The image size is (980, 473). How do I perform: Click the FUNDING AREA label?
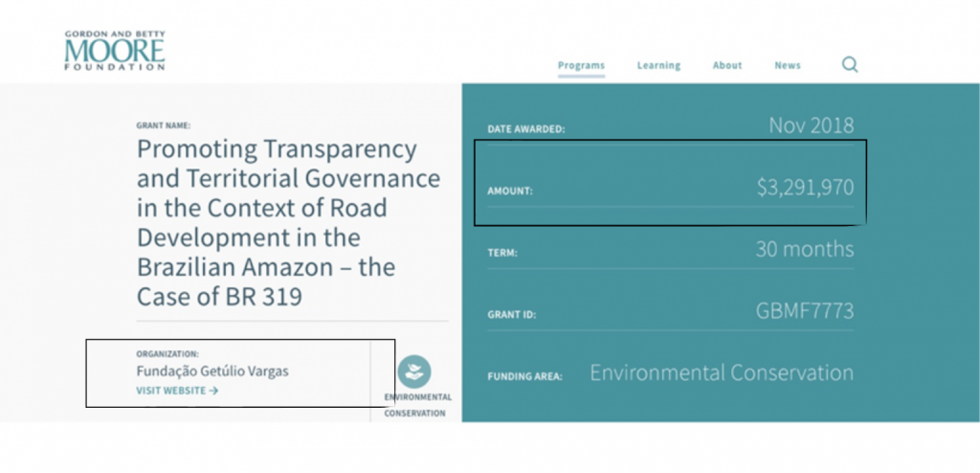point(525,376)
